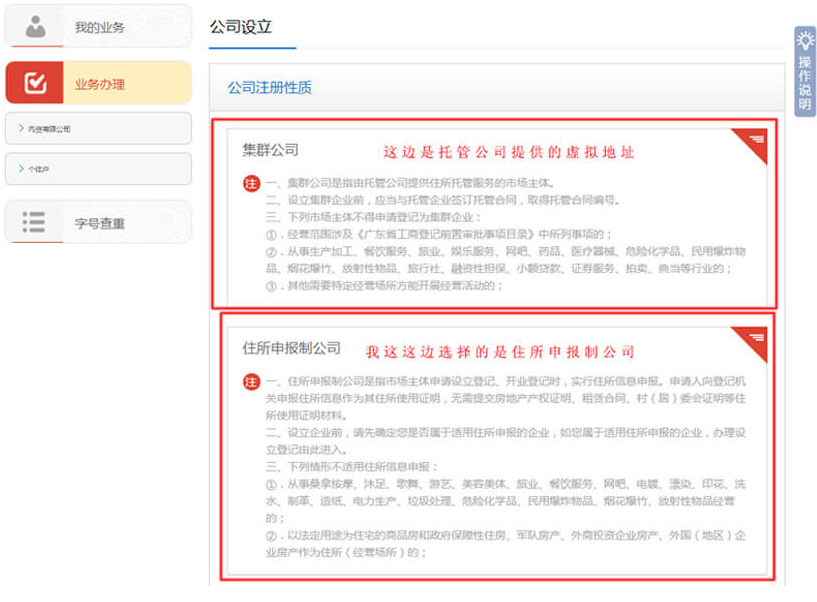Click the red corner ribbon on 集群公司 card
The image size is (817, 602).
tap(755, 142)
